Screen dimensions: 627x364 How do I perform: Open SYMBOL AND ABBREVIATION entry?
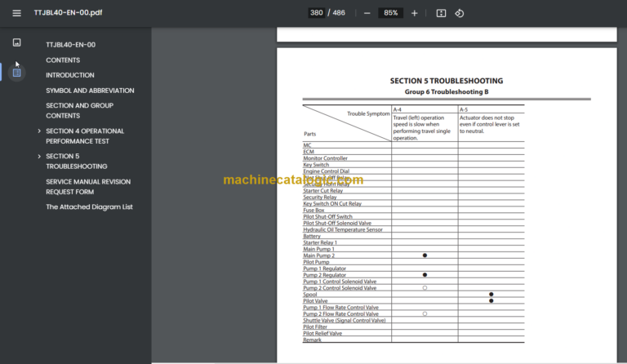point(90,91)
